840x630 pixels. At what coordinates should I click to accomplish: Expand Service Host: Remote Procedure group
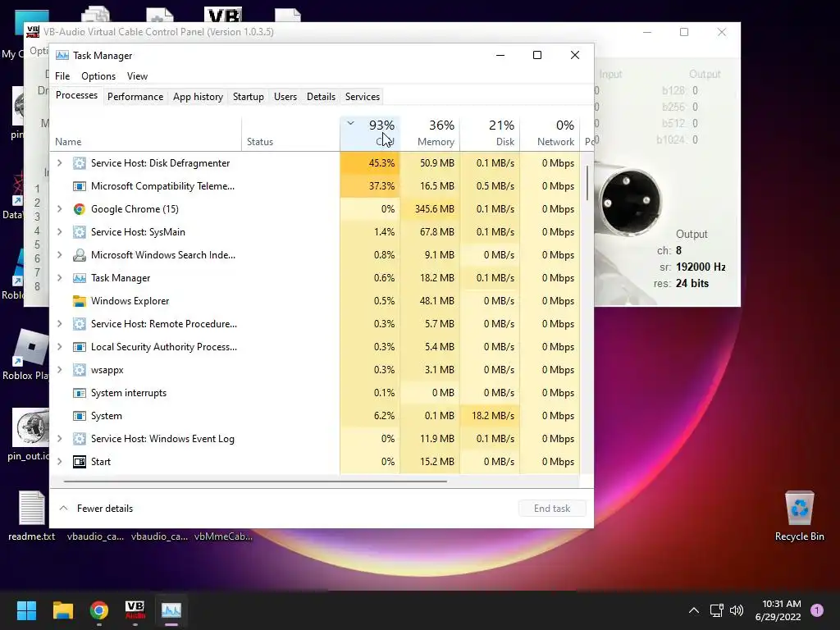tap(59, 324)
